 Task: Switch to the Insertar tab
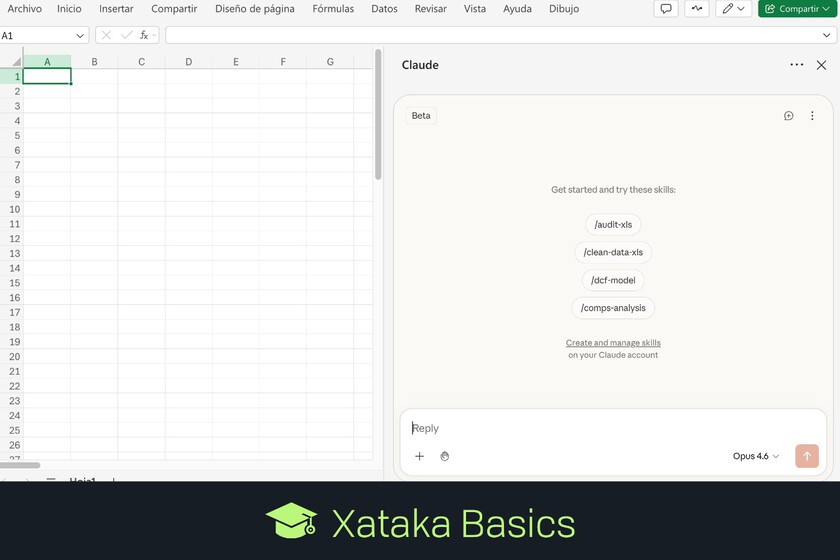(x=116, y=9)
